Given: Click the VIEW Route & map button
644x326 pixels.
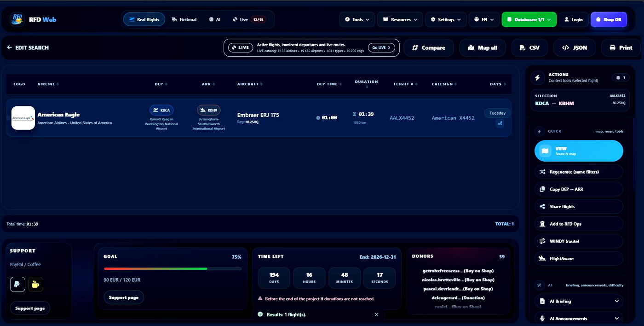Looking at the screenshot, I should point(579,151).
